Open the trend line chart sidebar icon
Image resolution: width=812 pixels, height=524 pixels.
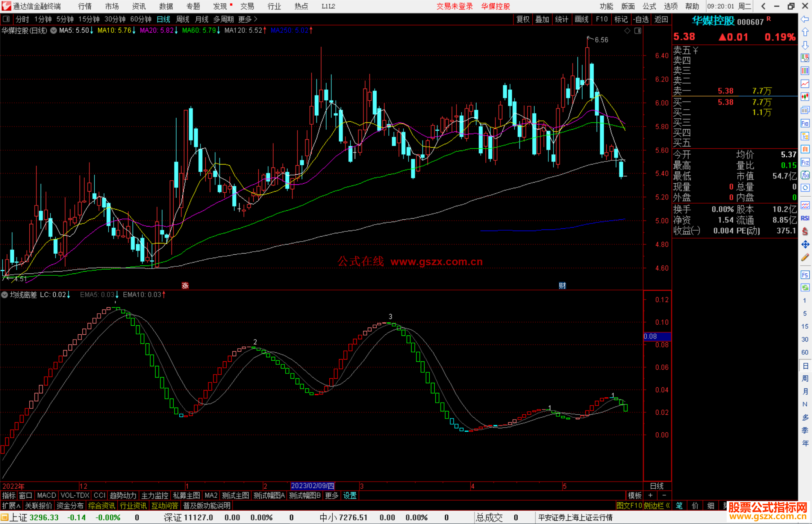[805, 83]
